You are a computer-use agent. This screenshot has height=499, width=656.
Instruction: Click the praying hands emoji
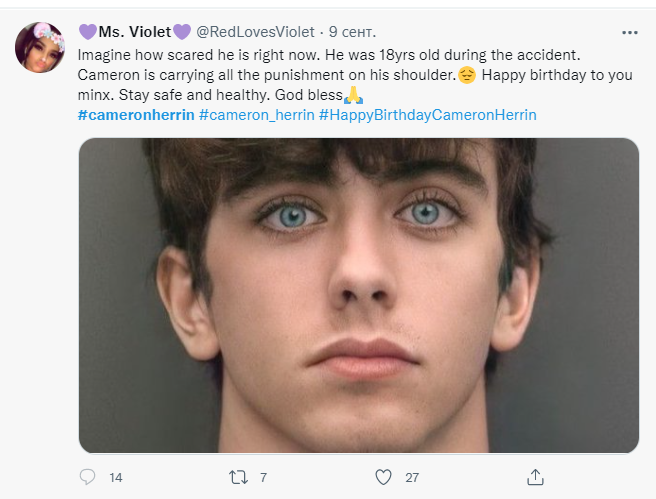pos(351,96)
